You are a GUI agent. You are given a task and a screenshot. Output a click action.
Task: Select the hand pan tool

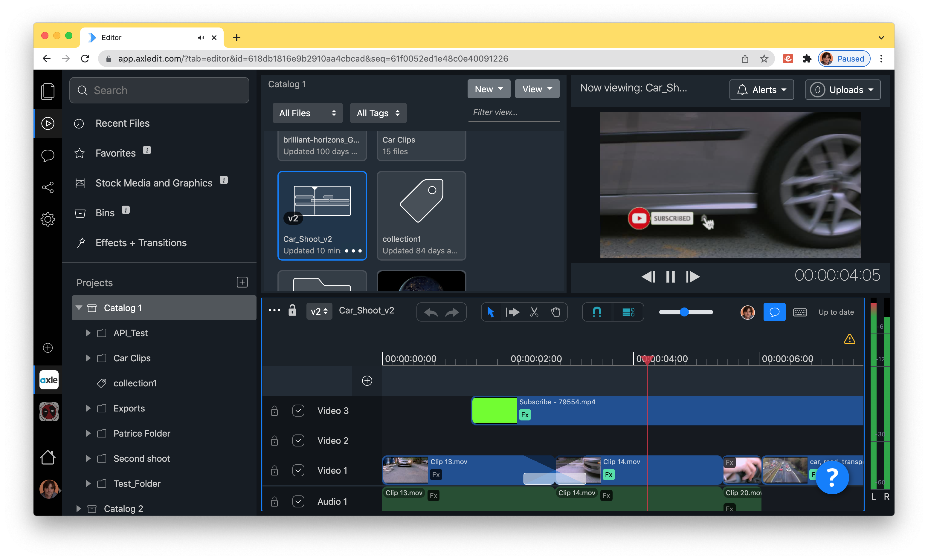[555, 312]
